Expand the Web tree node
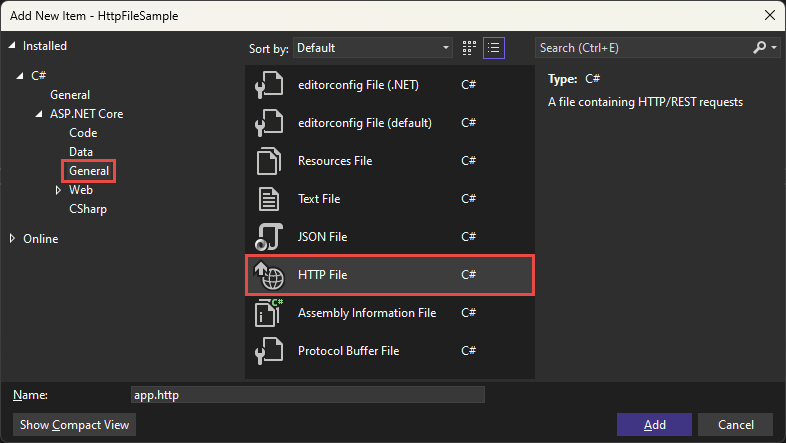The height and width of the screenshot is (443, 786). [59, 190]
